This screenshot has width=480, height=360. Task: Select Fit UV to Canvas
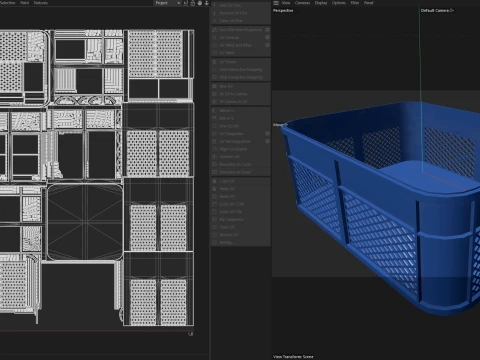[240, 94]
